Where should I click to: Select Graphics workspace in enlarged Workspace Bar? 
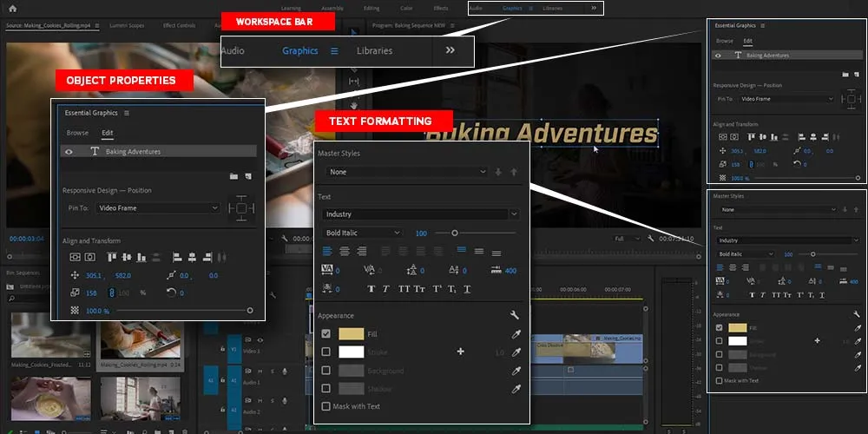point(300,50)
